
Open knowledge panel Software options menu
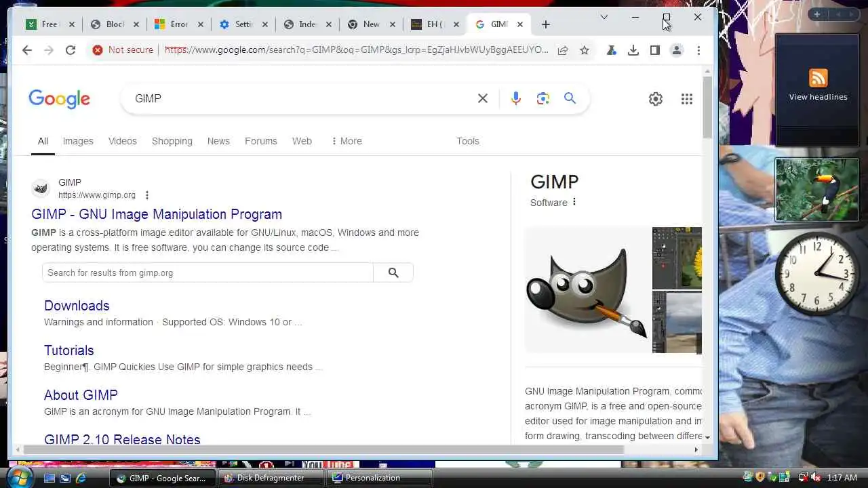(x=574, y=202)
